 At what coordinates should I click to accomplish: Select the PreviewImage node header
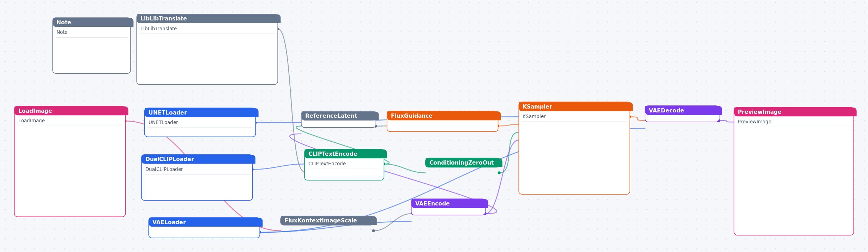[795, 112]
